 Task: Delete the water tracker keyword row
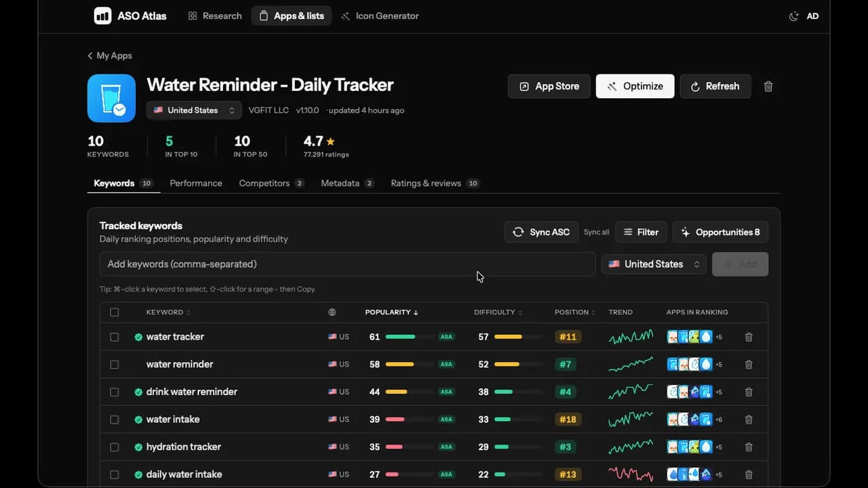click(x=749, y=337)
